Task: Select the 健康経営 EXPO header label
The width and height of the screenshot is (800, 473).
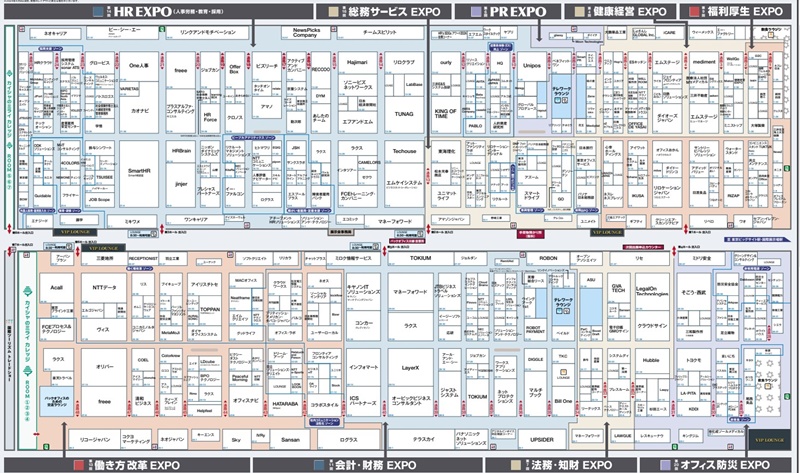Action: coord(630,11)
